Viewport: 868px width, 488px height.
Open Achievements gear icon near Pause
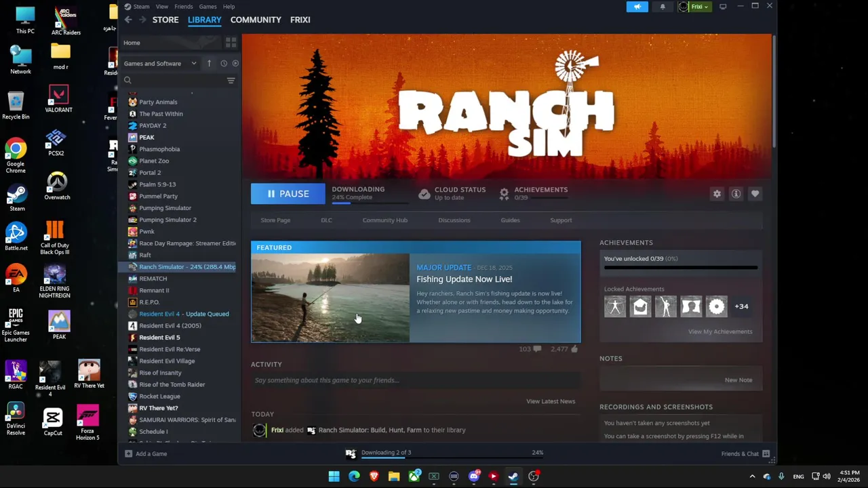pyautogui.click(x=504, y=194)
